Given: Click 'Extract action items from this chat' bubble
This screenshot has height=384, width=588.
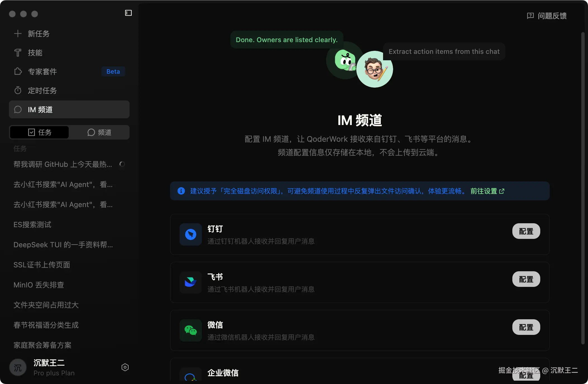Looking at the screenshot, I should [444, 52].
